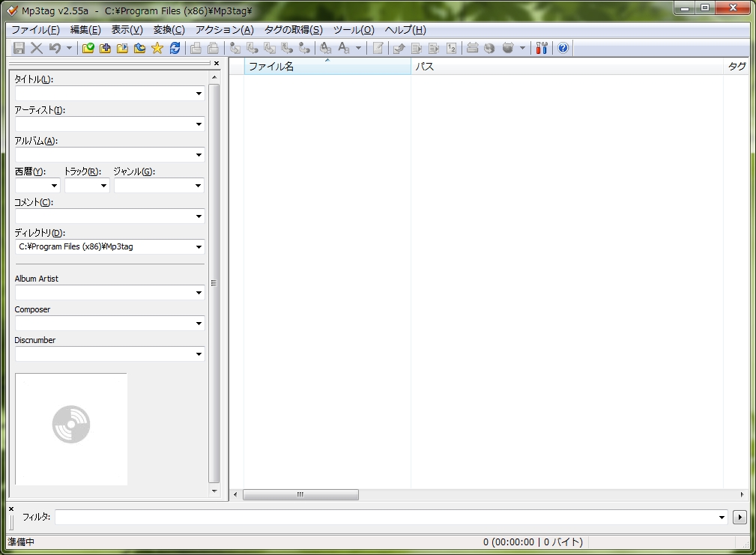
Task: Click the タグ column header
Action: pyautogui.click(x=737, y=67)
